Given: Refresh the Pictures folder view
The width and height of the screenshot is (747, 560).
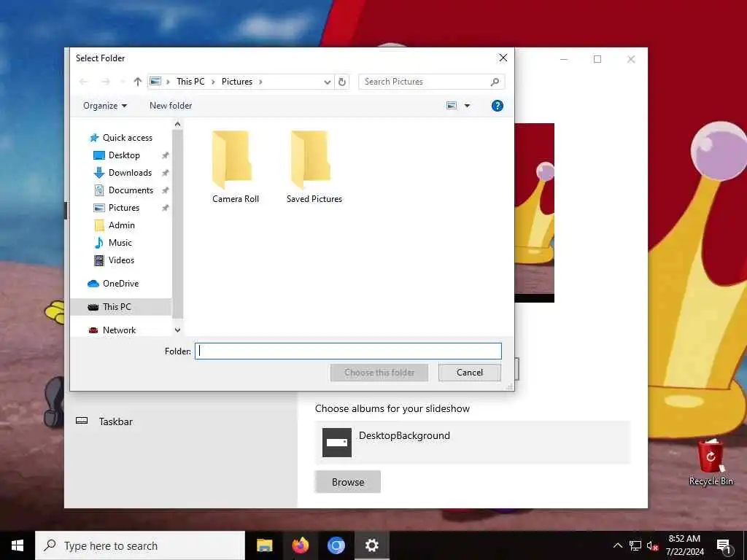Looking at the screenshot, I should click(341, 82).
